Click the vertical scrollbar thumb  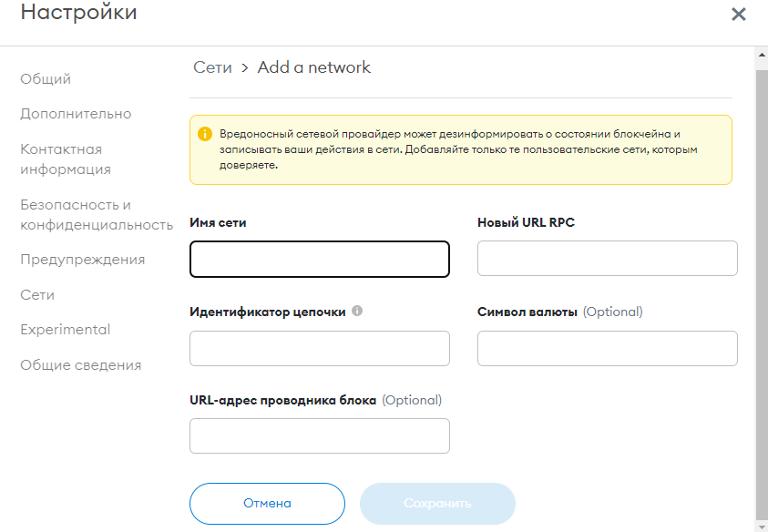coord(762,294)
